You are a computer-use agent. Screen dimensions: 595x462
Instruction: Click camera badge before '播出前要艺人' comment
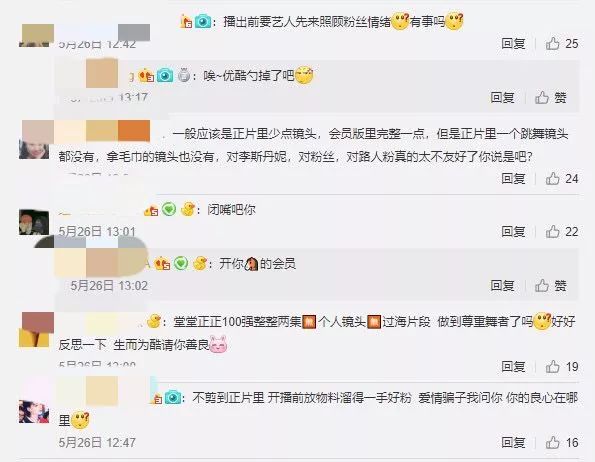click(x=203, y=21)
